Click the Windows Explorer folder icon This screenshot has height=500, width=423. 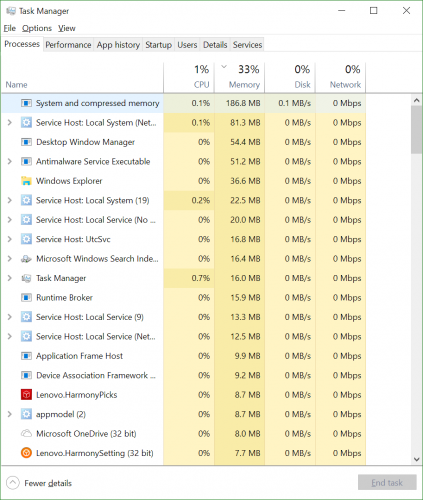click(26, 181)
